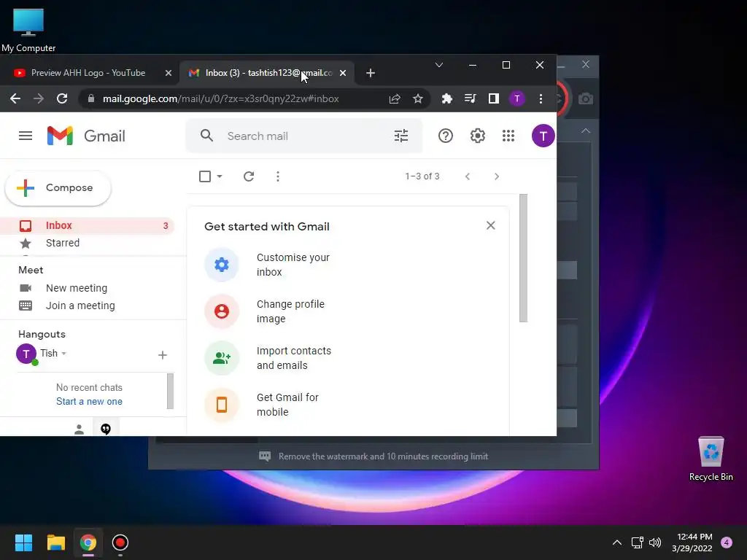747x560 pixels.
Task: Click Customise your inbox text
Action: (293, 265)
